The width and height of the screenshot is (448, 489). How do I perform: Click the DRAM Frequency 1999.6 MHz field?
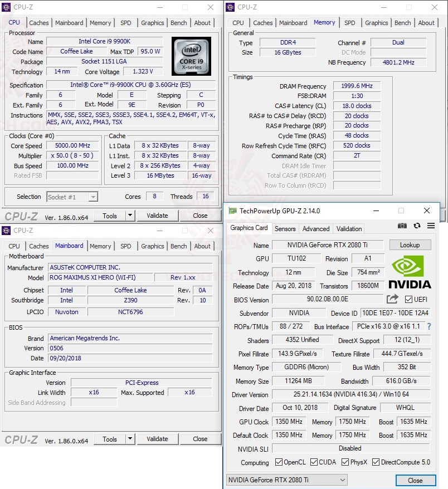(357, 86)
